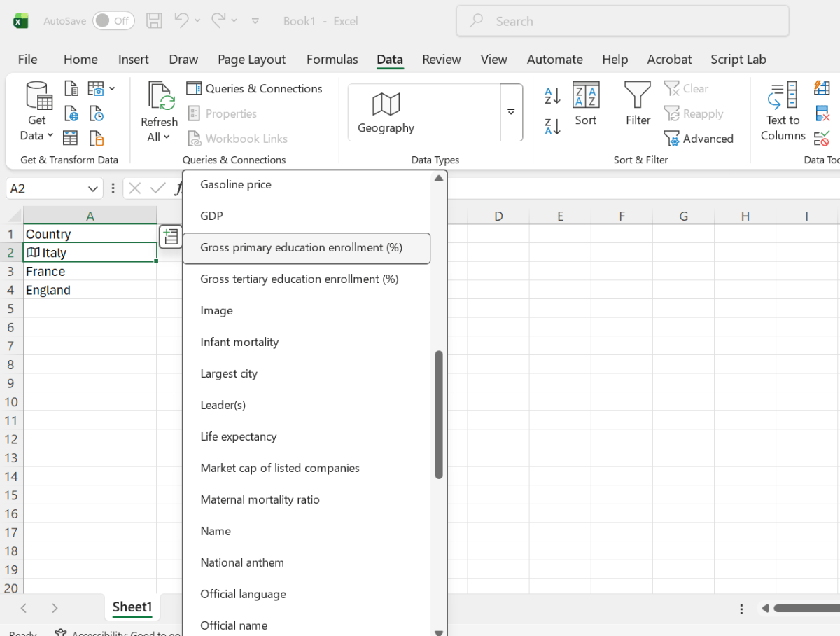
Task: Select the Text to Columns tool
Action: point(782,112)
